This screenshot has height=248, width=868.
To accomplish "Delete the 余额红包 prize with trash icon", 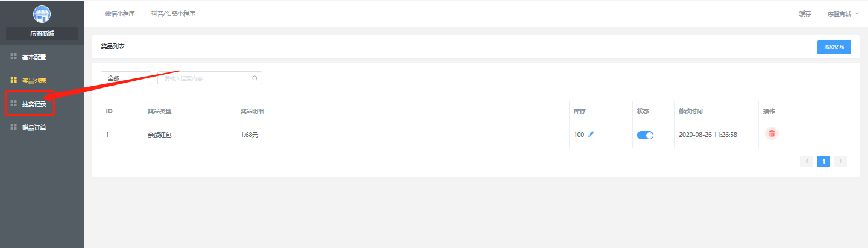I will pos(772,134).
